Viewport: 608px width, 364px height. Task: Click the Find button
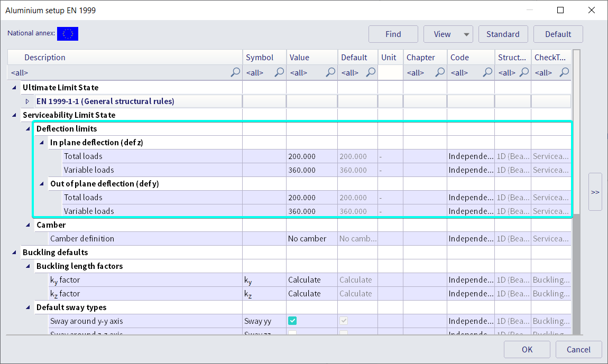point(393,34)
